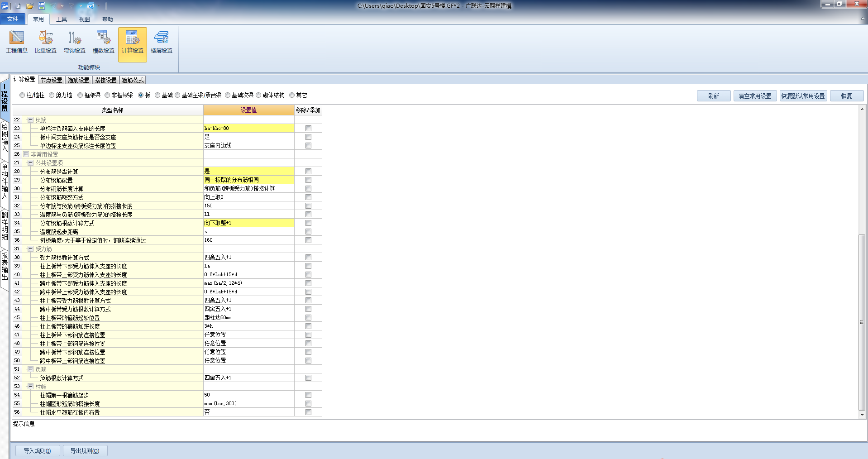Viewport: 868px width, 459px height.
Task: Click the application logo icon
Action: pyautogui.click(x=5, y=6)
